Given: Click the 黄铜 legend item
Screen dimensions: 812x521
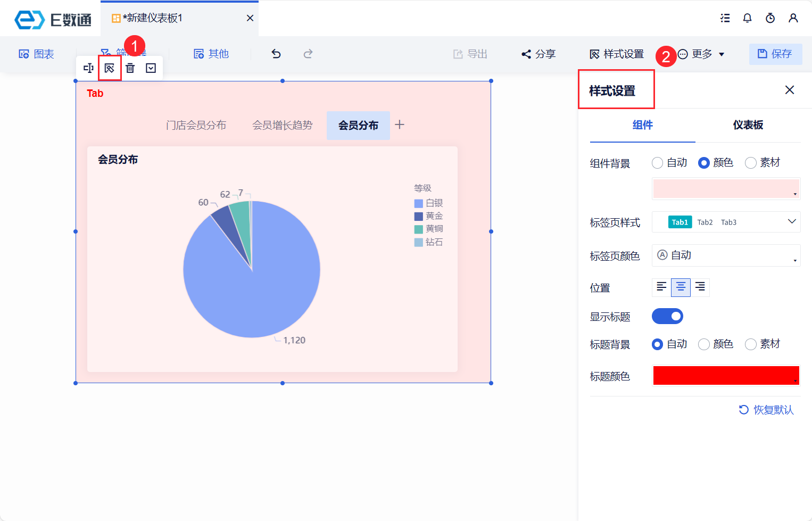Looking at the screenshot, I should point(429,229).
